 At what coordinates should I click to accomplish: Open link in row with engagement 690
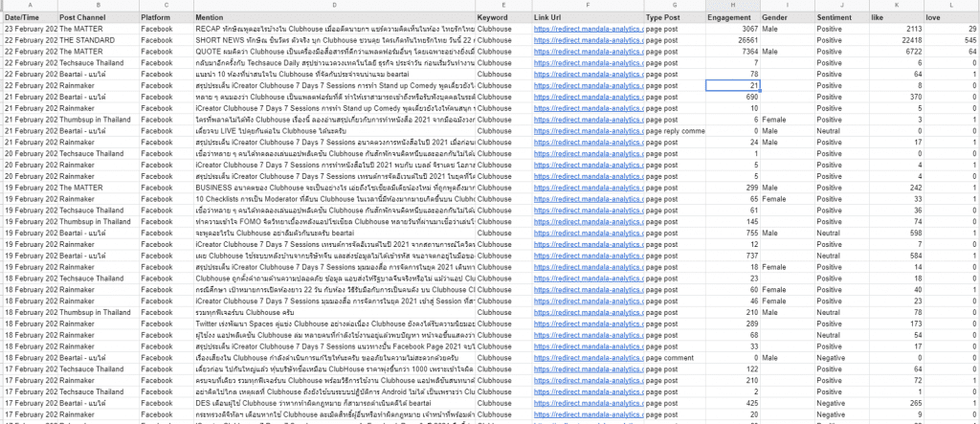coord(588,97)
